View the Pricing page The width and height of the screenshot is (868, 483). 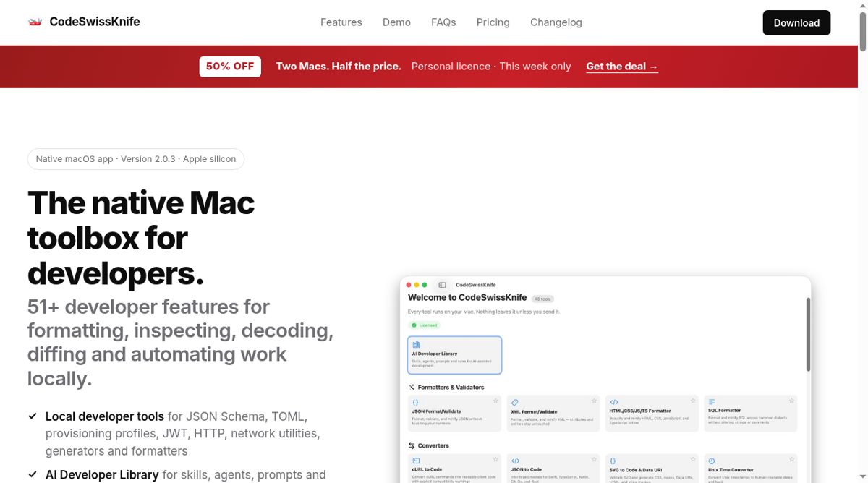[493, 22]
